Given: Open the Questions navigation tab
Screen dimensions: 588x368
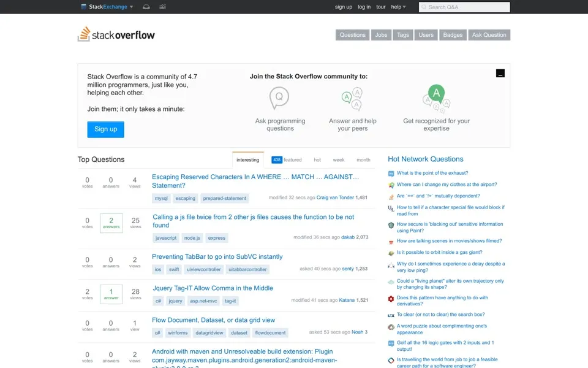Looking at the screenshot, I should (x=353, y=35).
